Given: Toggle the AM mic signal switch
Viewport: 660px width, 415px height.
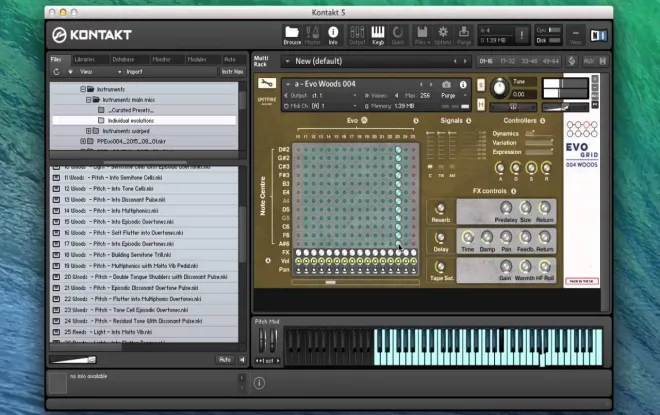Looking at the screenshot, I should coord(452,167).
